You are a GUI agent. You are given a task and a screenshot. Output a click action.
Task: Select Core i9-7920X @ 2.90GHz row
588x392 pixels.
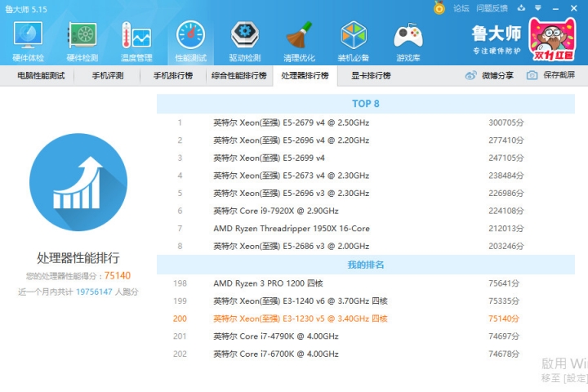tap(366, 211)
